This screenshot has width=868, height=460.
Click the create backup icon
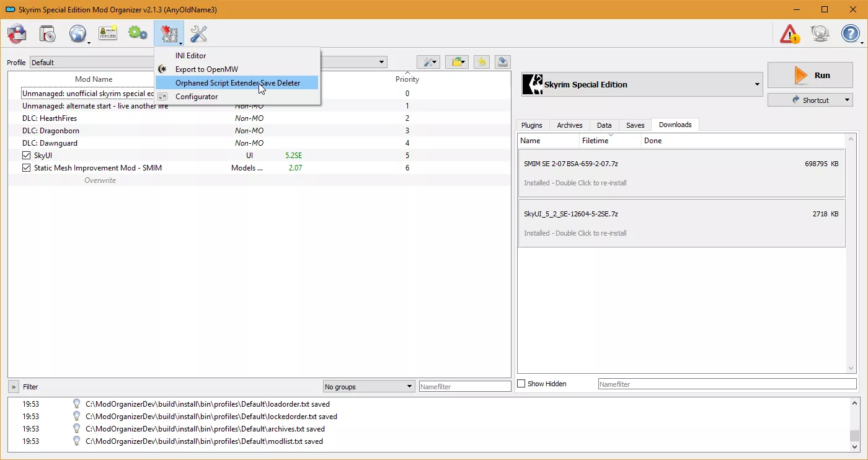click(503, 62)
